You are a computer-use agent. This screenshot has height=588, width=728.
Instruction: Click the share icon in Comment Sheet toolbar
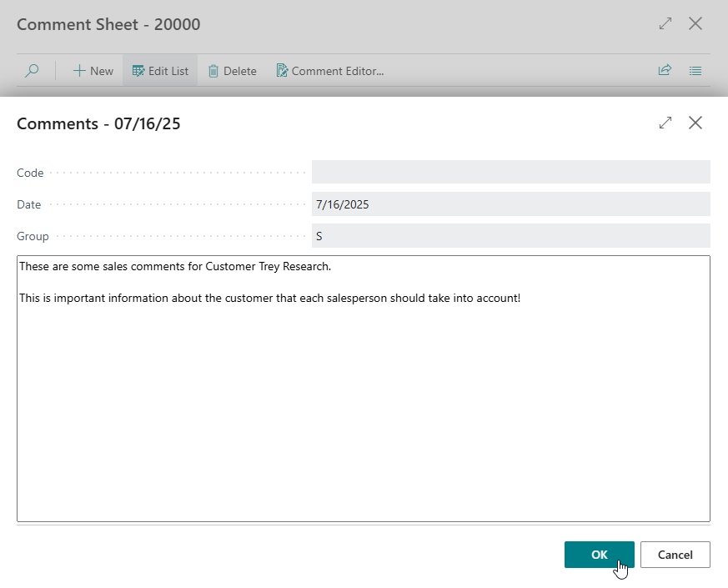[665, 70]
